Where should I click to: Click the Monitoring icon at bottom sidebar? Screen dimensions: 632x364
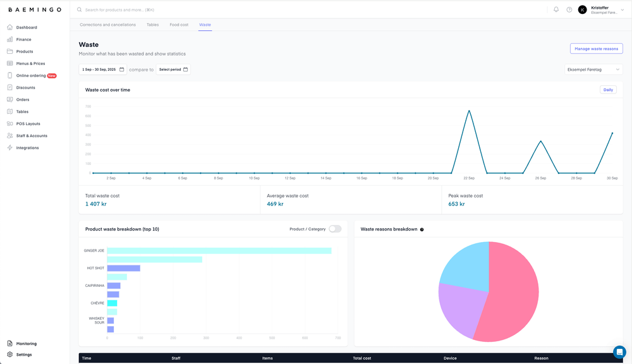point(9,343)
